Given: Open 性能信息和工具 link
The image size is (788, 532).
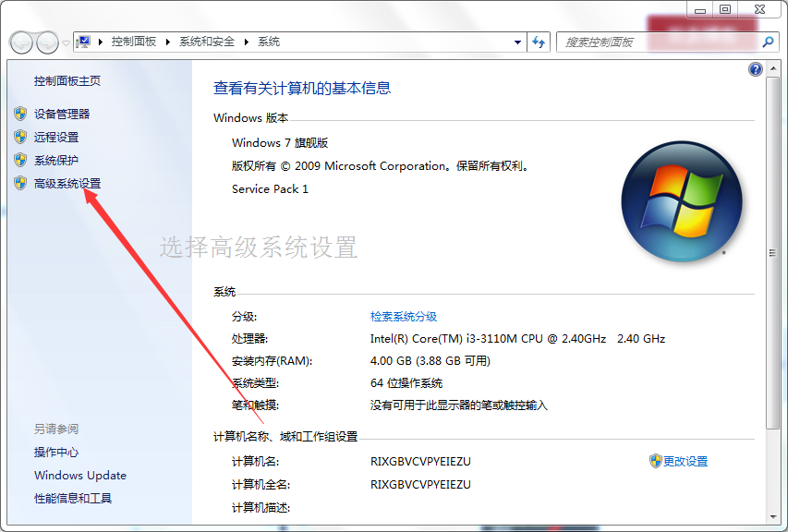Looking at the screenshot, I should coord(73,499).
